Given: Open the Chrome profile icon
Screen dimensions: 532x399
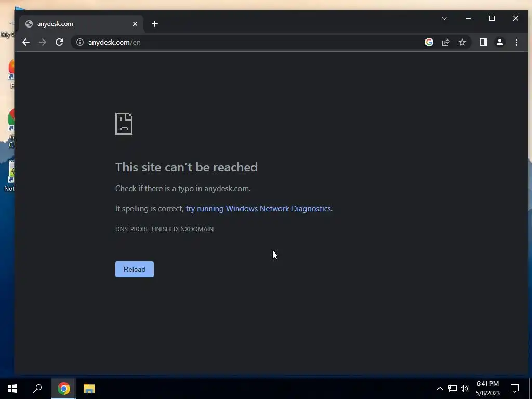Looking at the screenshot, I should 499,42.
